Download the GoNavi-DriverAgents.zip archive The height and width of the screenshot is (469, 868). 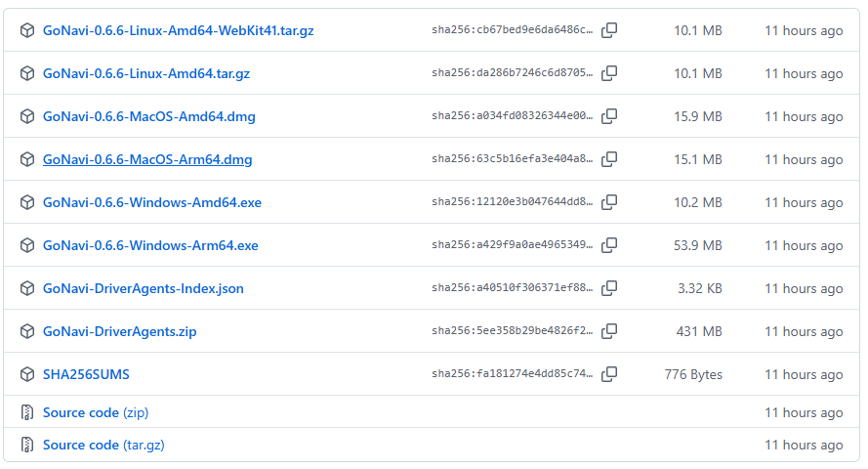[x=119, y=331]
